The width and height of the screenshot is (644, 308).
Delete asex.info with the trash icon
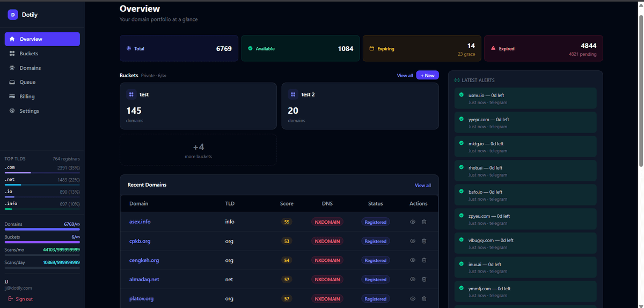tap(424, 222)
